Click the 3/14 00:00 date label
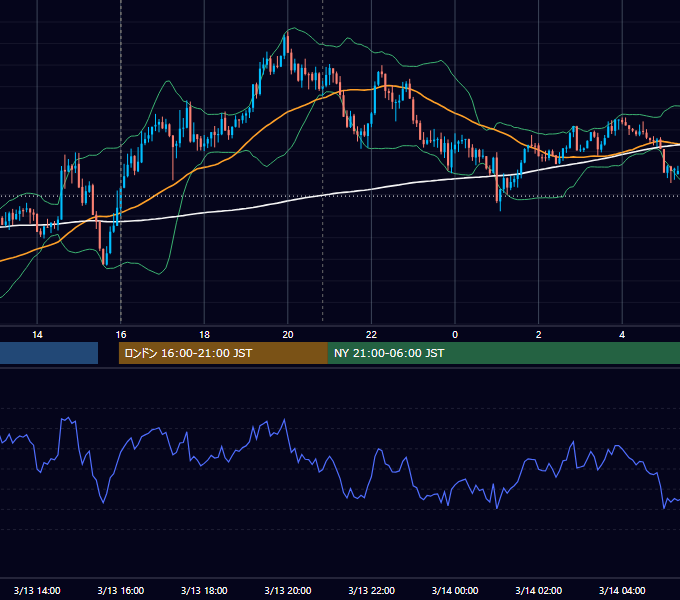680x600 pixels. coord(455,590)
